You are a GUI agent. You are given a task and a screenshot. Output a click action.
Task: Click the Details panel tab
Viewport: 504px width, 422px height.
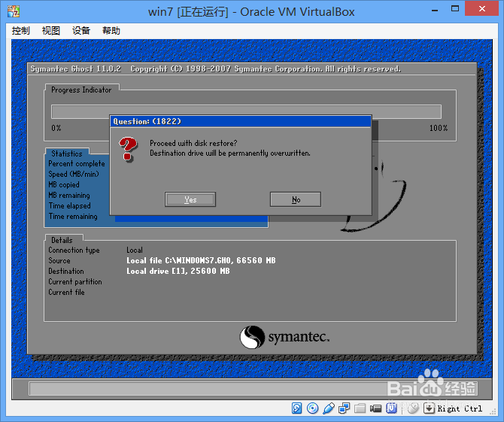(62, 240)
